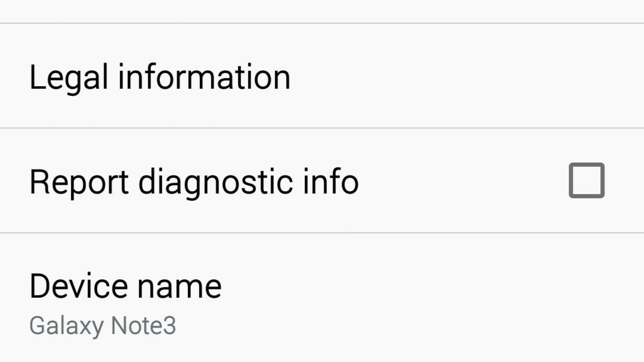This screenshot has height=362, width=644.
Task: Rename device via Galaxy Note3 entry
Action: tap(103, 325)
